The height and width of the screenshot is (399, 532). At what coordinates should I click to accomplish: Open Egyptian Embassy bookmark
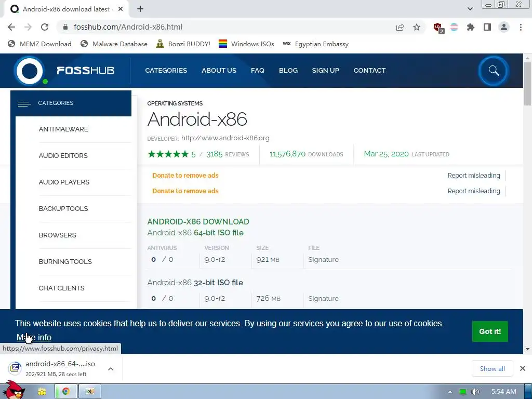315,44
